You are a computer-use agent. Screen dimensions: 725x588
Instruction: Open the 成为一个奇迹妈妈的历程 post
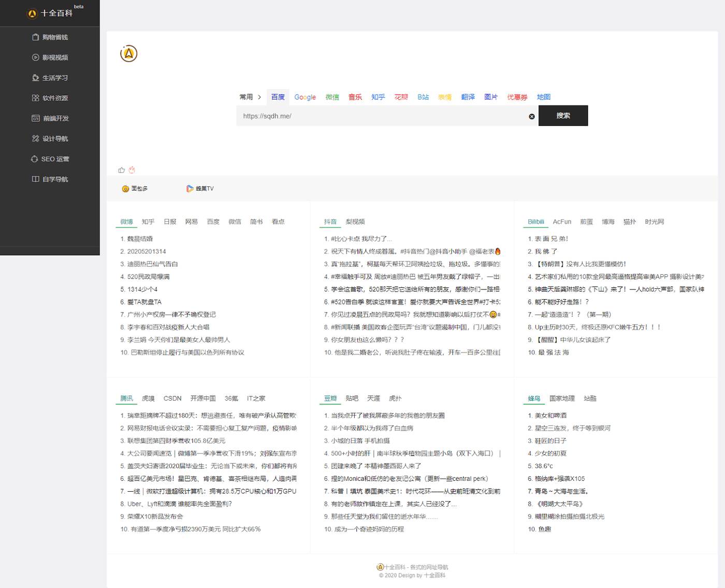(369, 530)
